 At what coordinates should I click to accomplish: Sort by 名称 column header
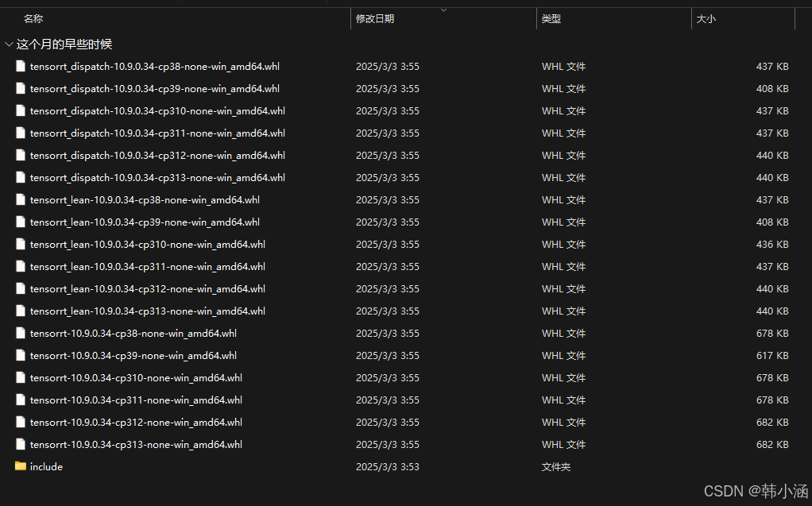[33, 18]
